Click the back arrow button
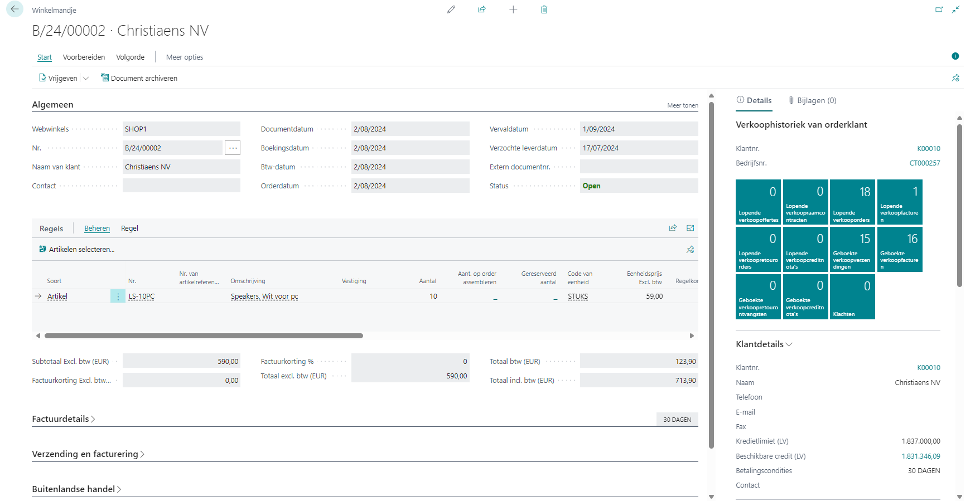 pyautogui.click(x=15, y=9)
